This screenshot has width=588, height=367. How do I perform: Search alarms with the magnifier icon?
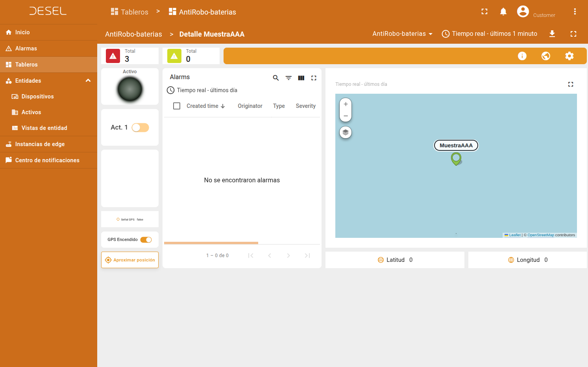pos(276,78)
